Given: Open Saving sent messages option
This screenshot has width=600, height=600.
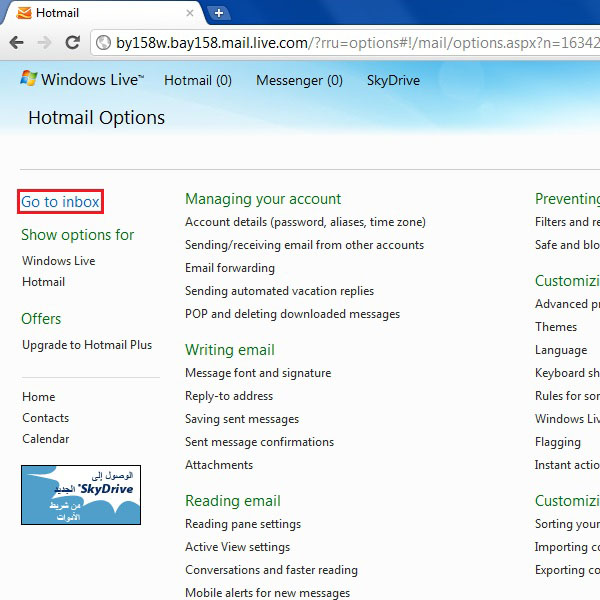Looking at the screenshot, I should pos(242,419).
